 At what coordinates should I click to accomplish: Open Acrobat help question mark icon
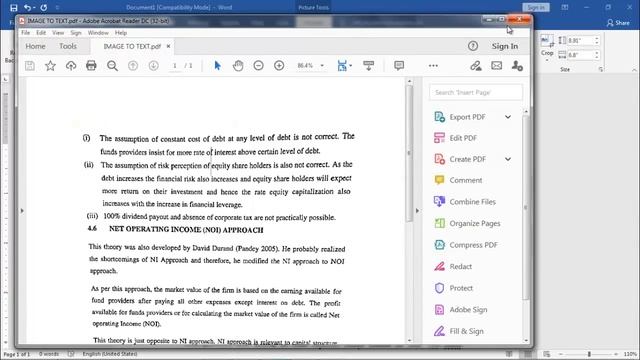point(473,46)
